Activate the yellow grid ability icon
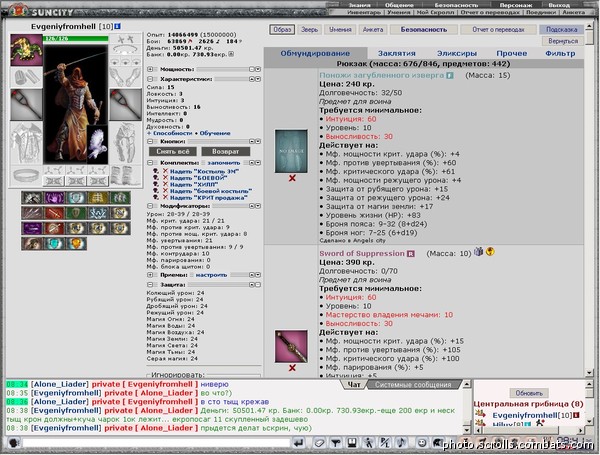The height and width of the screenshot is (455, 600). (x=98, y=198)
